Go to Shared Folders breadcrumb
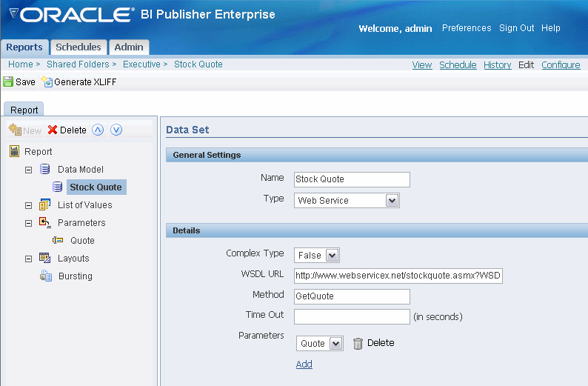The height and width of the screenshot is (386, 588). click(x=78, y=64)
